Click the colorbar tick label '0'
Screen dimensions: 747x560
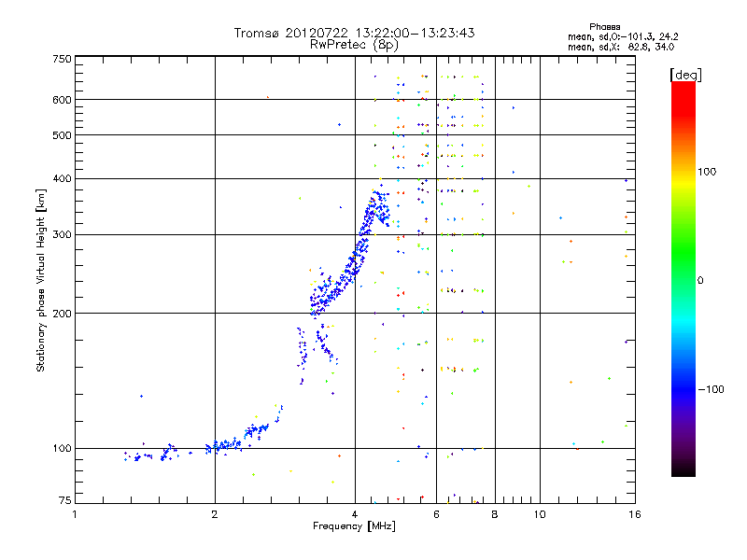[x=700, y=281]
